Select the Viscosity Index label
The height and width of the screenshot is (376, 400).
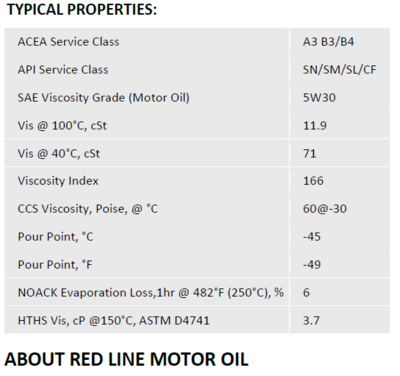pyautogui.click(x=58, y=181)
